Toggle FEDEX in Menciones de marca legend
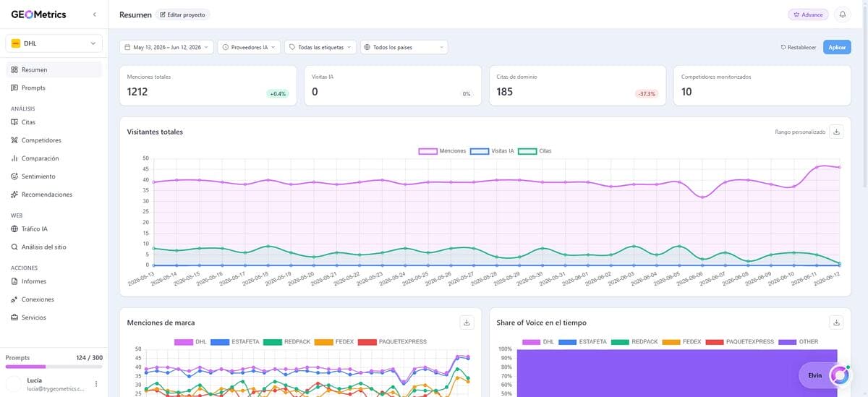 coord(334,341)
